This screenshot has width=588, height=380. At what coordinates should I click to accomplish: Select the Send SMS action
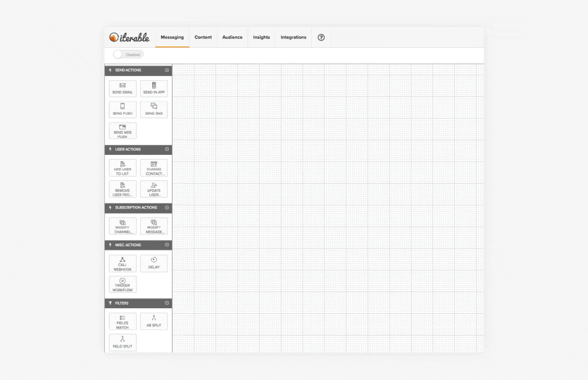[x=154, y=110]
